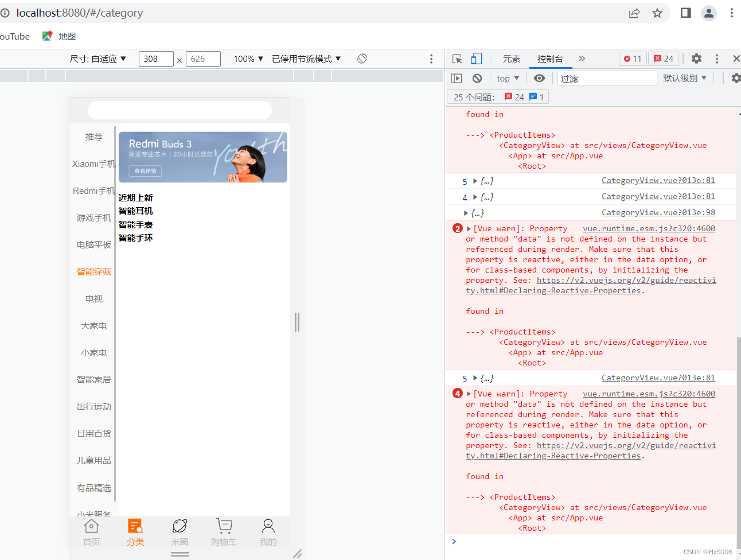Click the 智能耳机 heading

[135, 211]
